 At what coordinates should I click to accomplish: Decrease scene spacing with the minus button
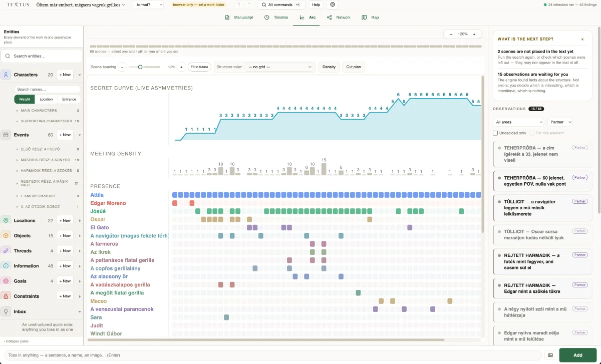point(123,67)
